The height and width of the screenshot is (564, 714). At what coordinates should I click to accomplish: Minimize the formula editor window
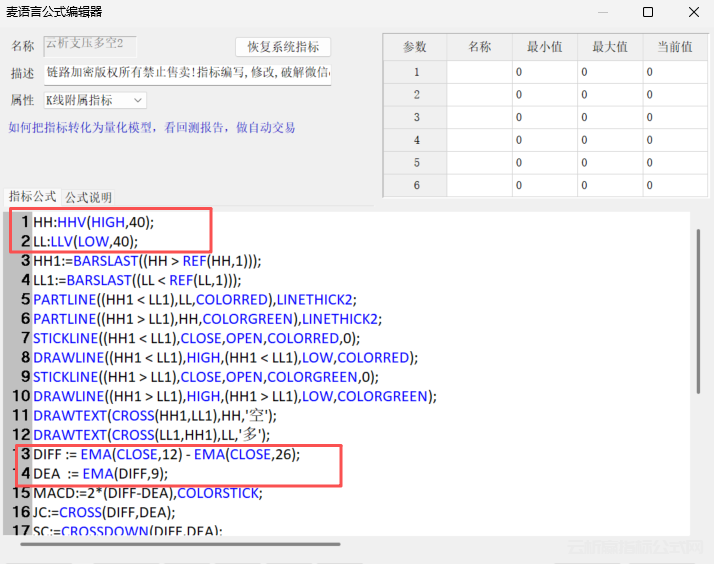tap(601, 12)
